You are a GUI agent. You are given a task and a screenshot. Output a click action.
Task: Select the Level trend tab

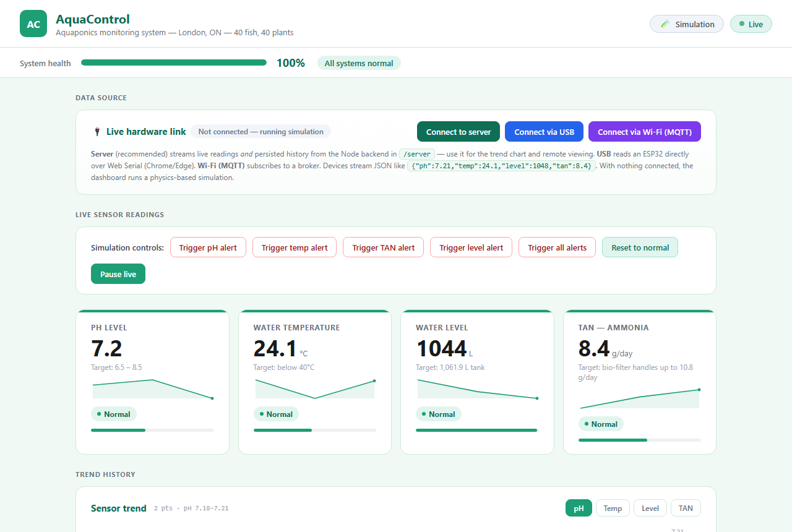click(650, 508)
